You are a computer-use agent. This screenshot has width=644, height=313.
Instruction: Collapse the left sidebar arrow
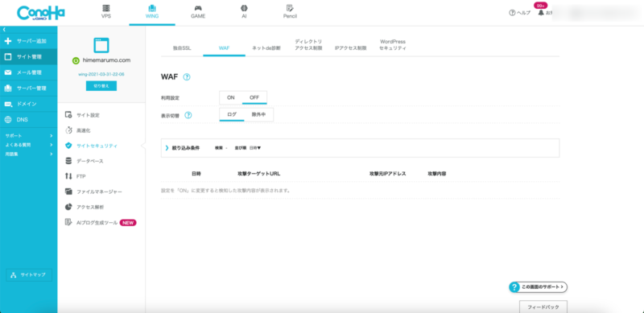pyautogui.click(x=4, y=30)
